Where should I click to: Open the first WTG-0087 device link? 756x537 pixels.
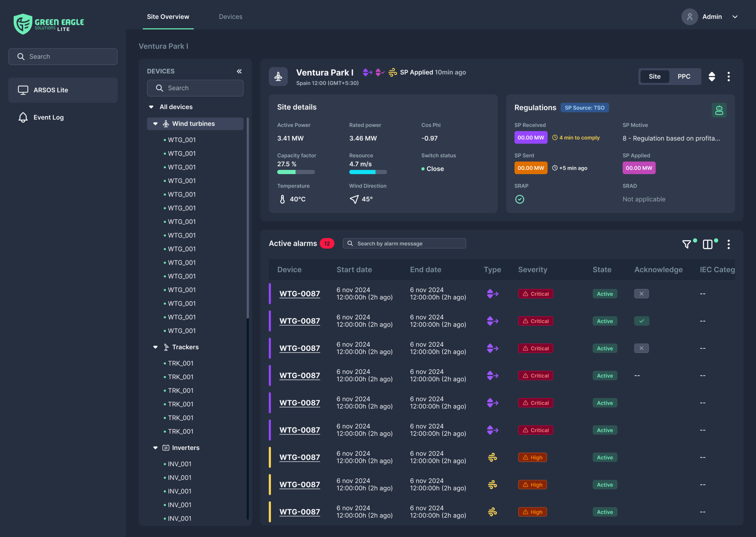(x=299, y=294)
